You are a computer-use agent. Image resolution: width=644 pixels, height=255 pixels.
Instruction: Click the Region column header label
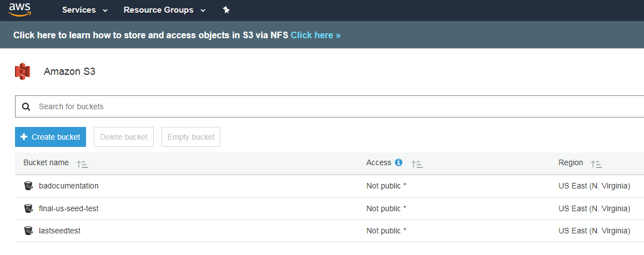tap(571, 162)
